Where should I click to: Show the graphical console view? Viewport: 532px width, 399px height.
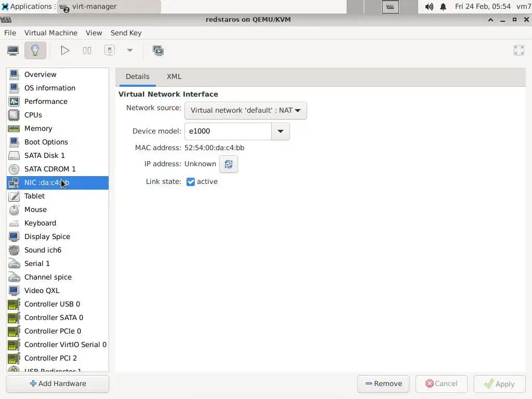[x=13, y=50]
